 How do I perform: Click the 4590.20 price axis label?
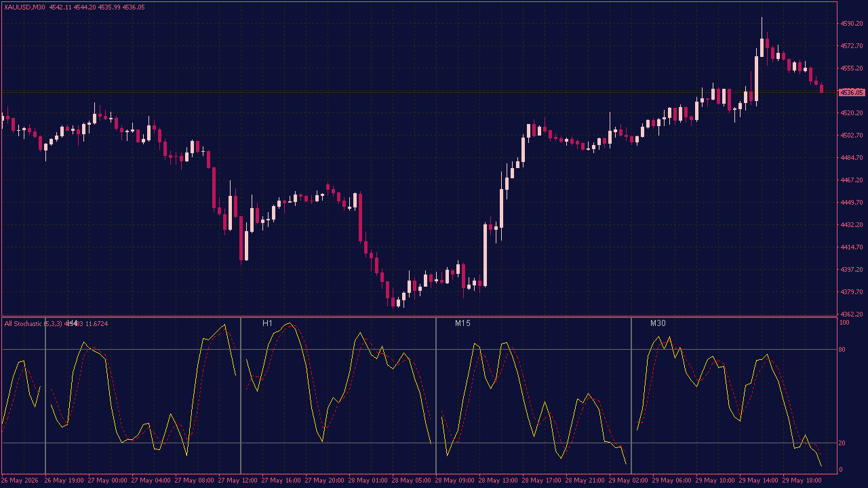(852, 24)
